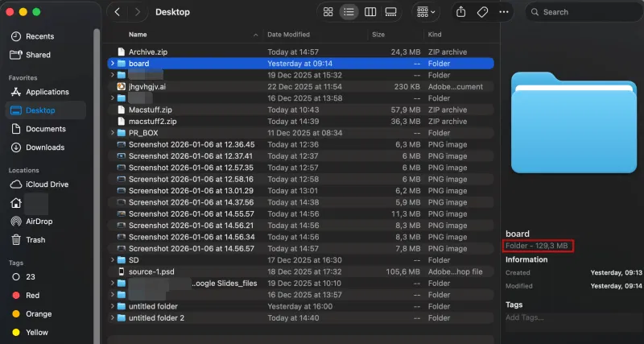Select Screenshot 2026-01-06 at 12.36.45
This screenshot has height=344, width=644.
[300, 144]
